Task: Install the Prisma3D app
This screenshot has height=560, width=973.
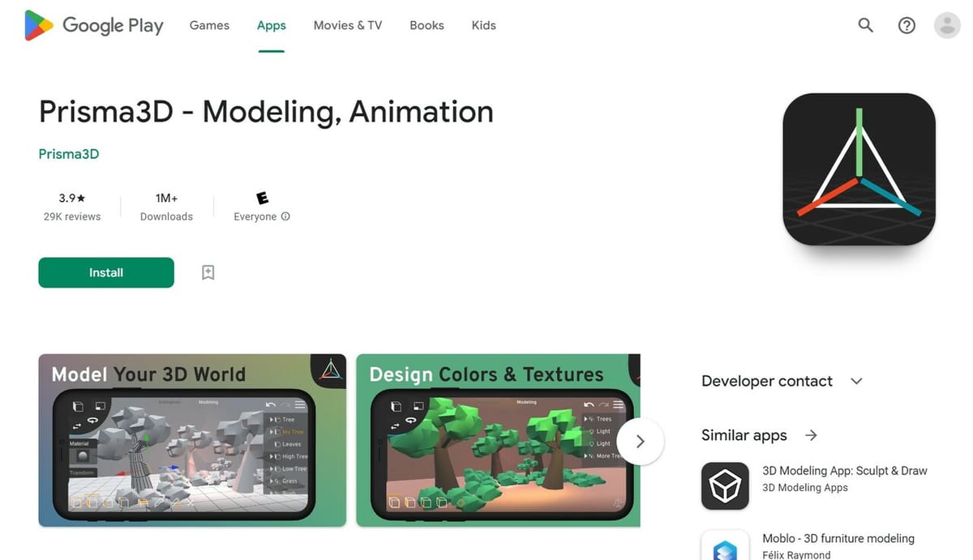Action: pyautogui.click(x=106, y=272)
